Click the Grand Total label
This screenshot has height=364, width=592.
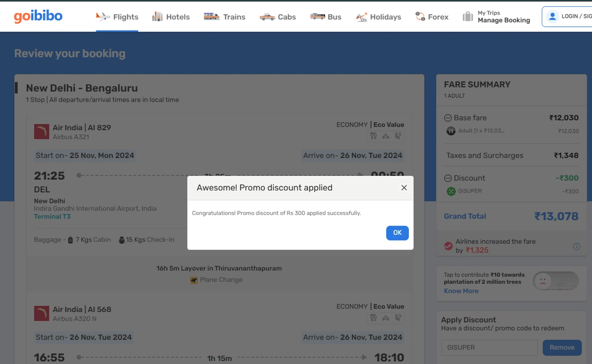[465, 216]
